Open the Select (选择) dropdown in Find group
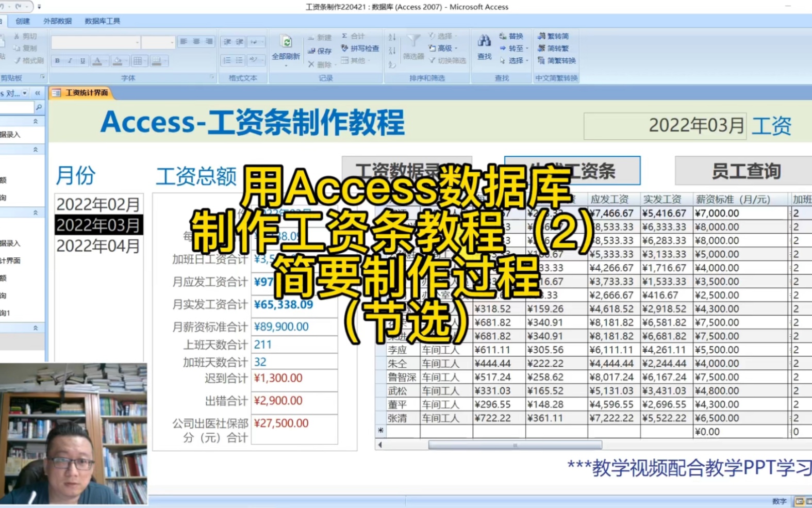This screenshot has height=508, width=812. (514, 60)
